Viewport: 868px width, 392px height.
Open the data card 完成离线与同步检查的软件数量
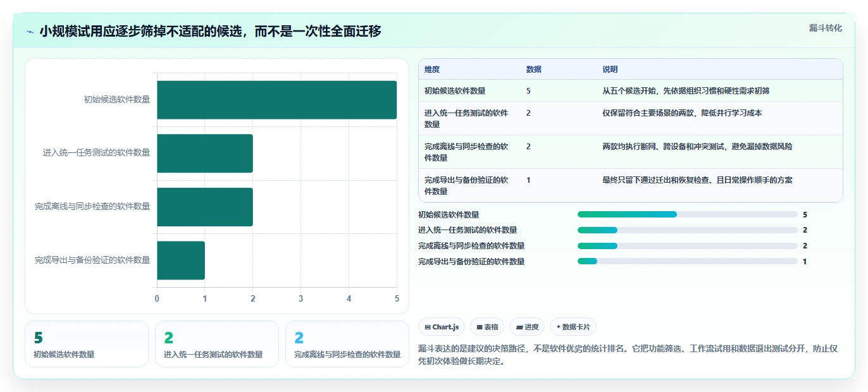click(347, 344)
